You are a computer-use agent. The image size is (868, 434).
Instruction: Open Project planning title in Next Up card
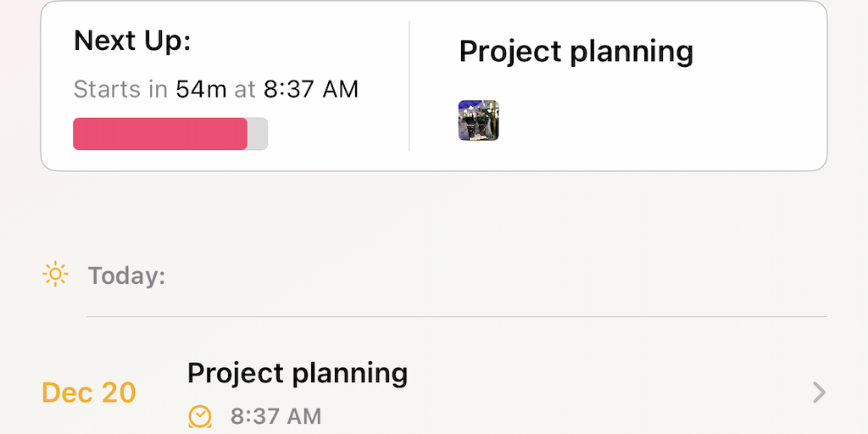coord(576,52)
